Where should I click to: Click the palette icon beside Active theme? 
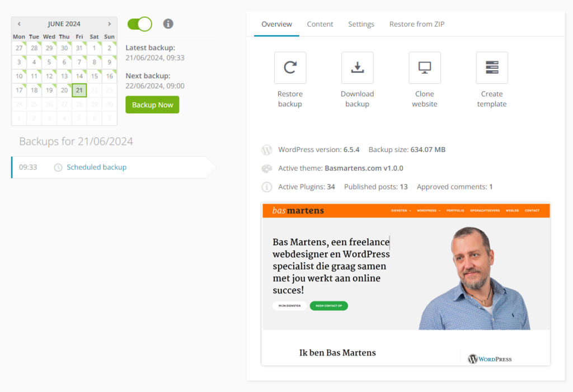267,168
